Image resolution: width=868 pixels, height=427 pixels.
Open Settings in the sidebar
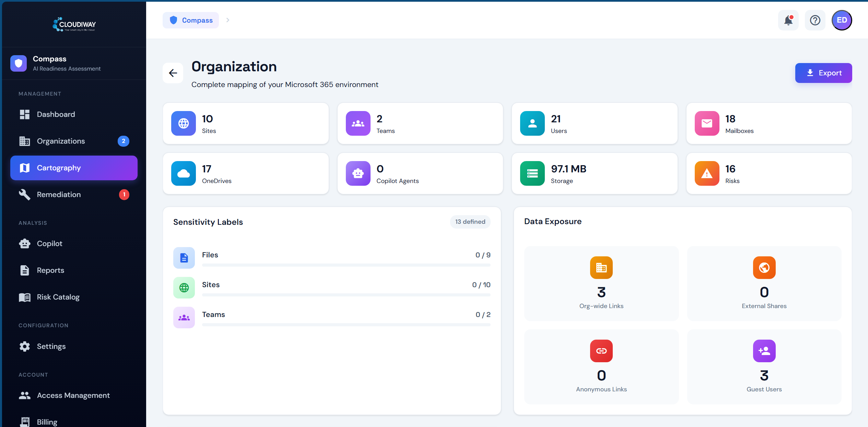click(x=74, y=346)
